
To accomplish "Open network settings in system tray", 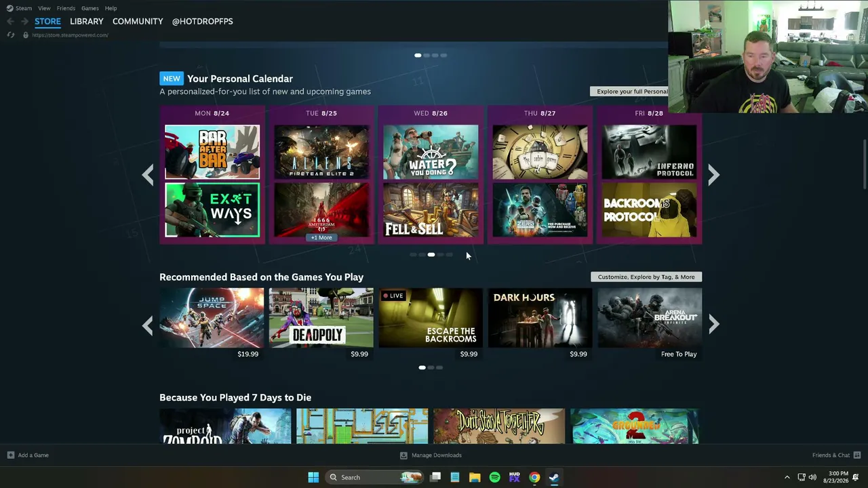I will point(801,477).
